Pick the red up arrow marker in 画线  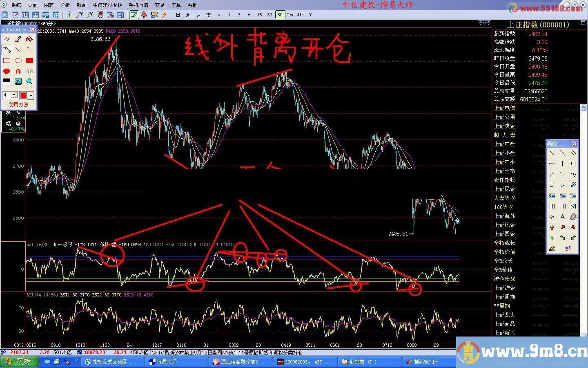552,227
